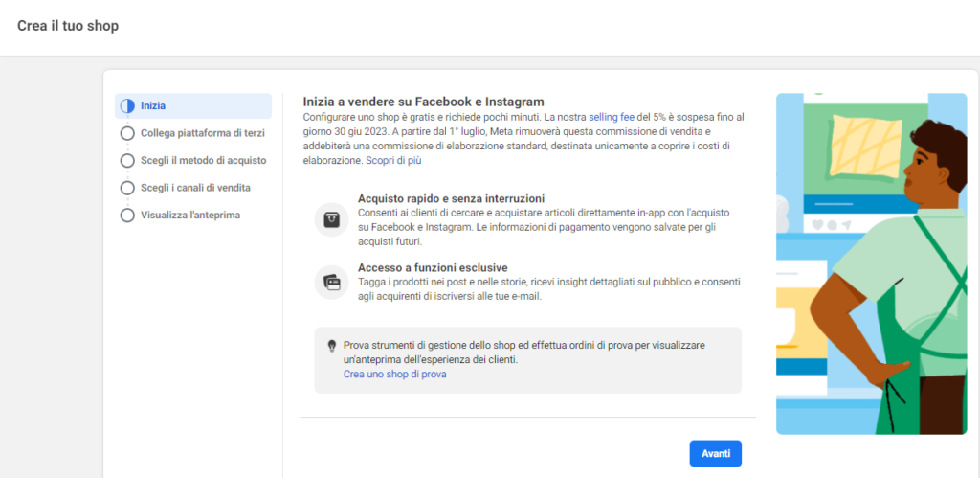980x478 pixels.
Task: Select the circle next to Collega piattaforma di terzi
Action: pos(127,133)
